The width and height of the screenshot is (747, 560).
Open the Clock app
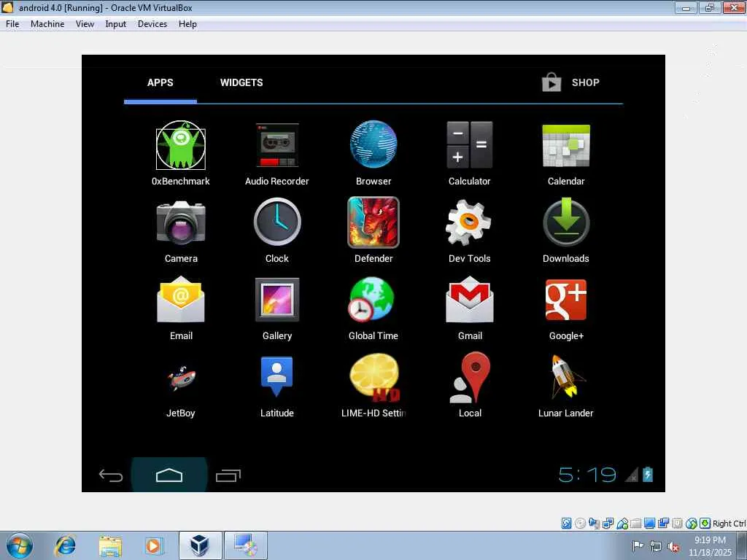(277, 222)
